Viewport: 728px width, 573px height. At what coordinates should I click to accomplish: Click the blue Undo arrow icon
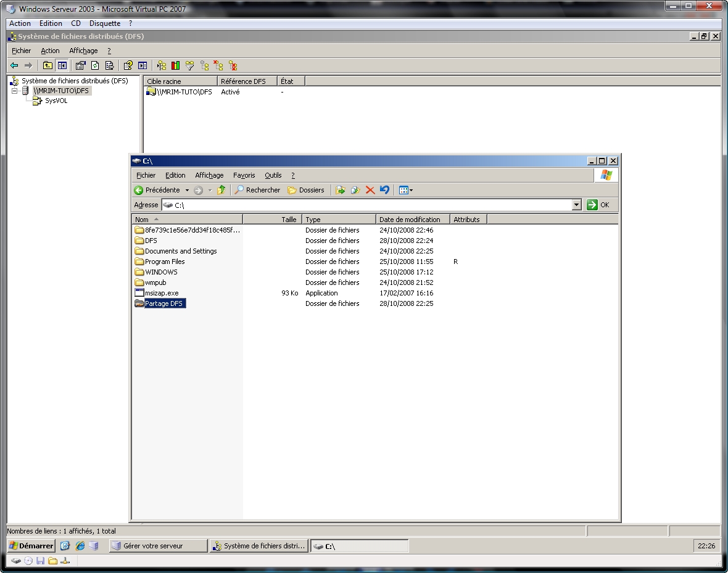point(384,190)
